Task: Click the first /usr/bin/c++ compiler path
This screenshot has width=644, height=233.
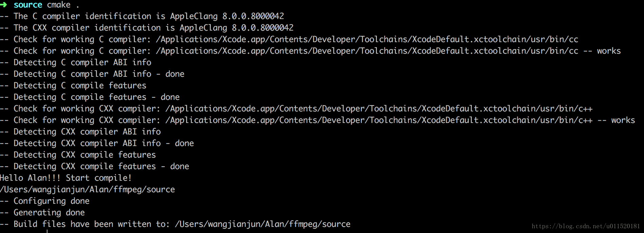Action: click(x=379, y=109)
